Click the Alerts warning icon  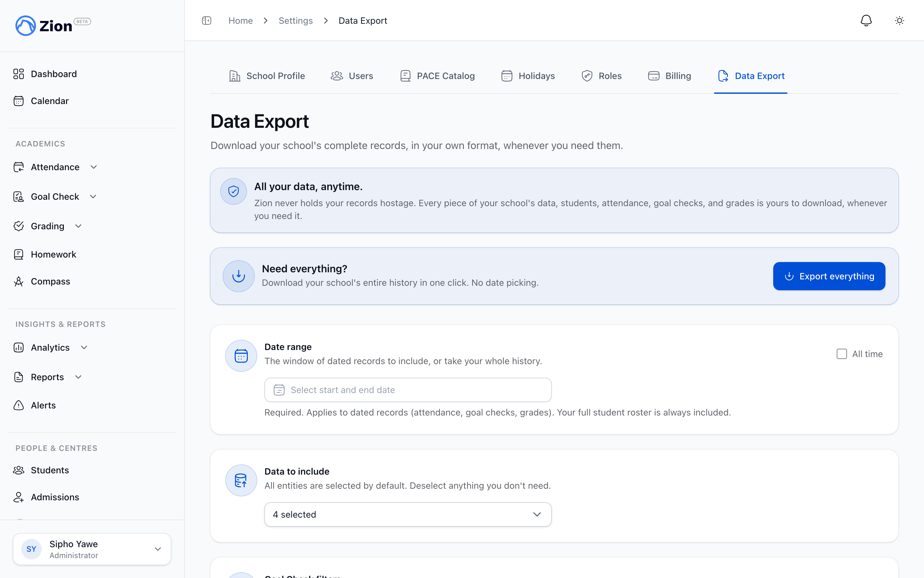19,405
